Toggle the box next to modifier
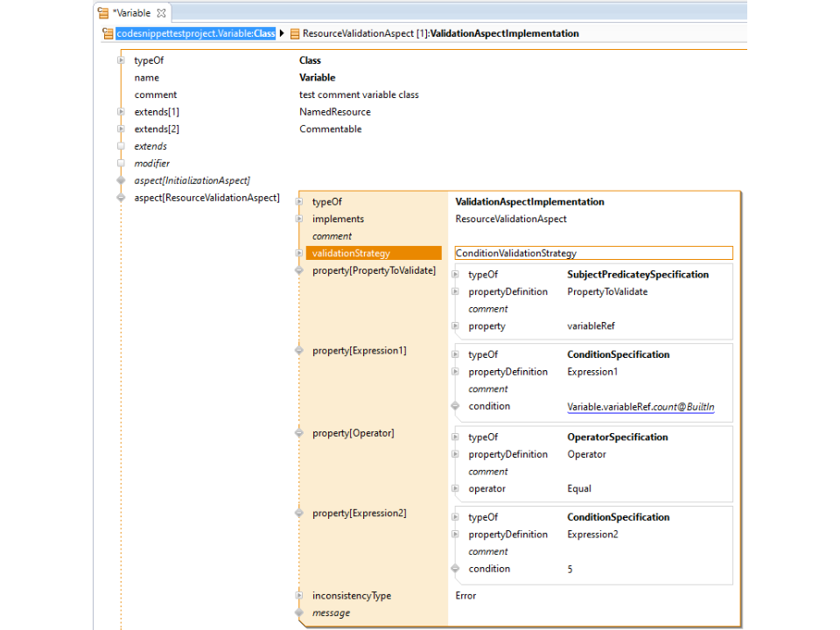 coord(122,164)
